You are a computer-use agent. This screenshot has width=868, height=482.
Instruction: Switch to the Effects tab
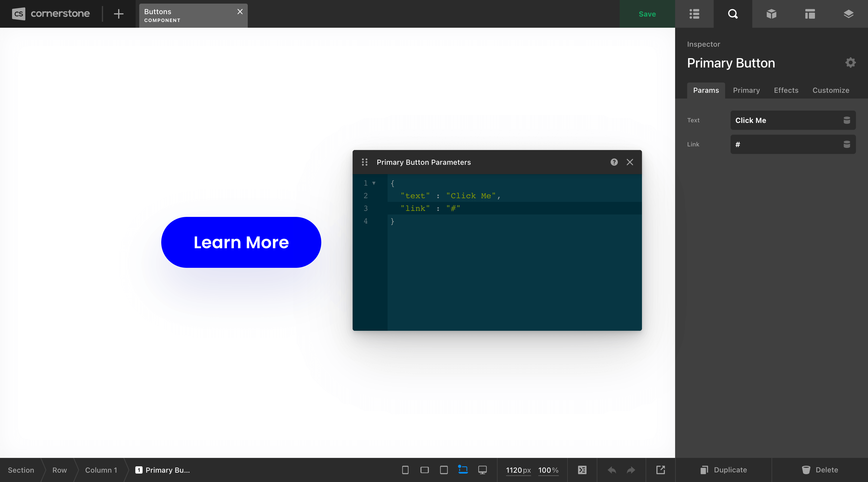[x=786, y=90]
